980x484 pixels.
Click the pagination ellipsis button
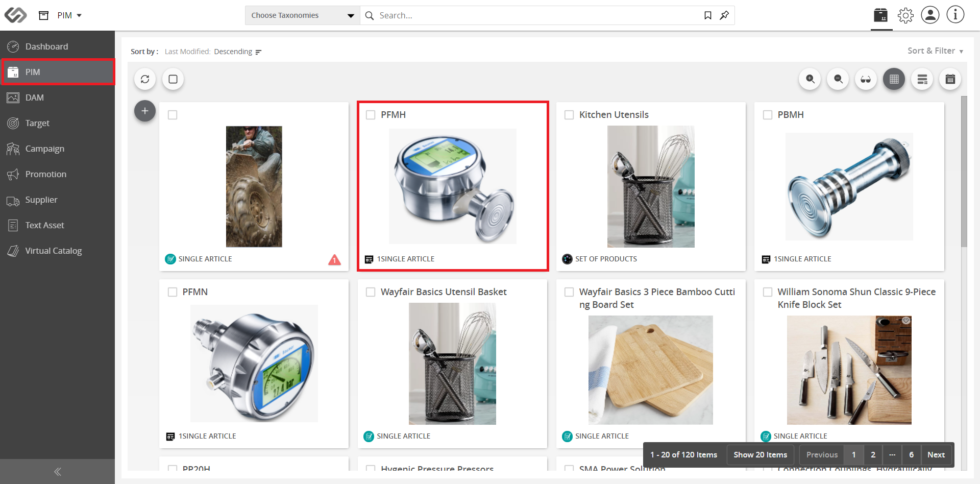click(x=892, y=454)
